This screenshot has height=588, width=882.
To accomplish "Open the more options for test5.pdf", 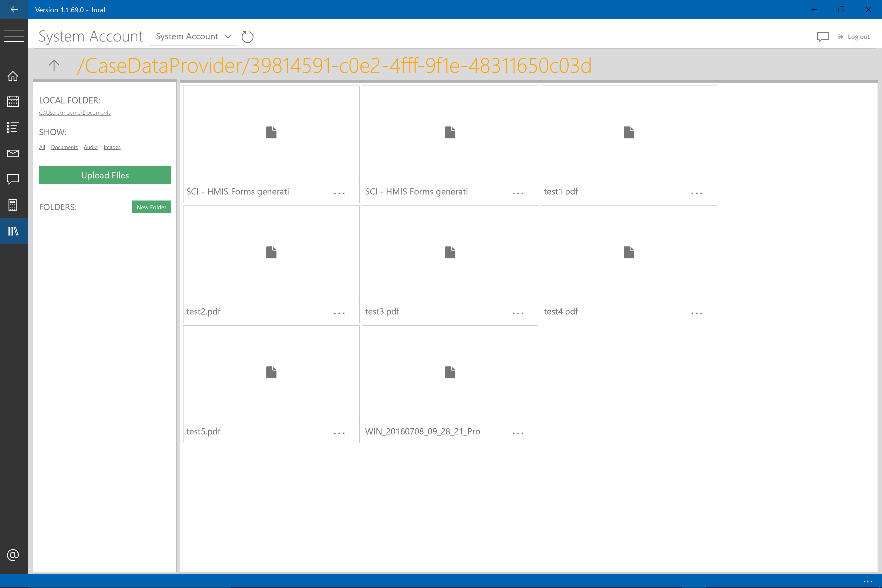I will click(339, 433).
